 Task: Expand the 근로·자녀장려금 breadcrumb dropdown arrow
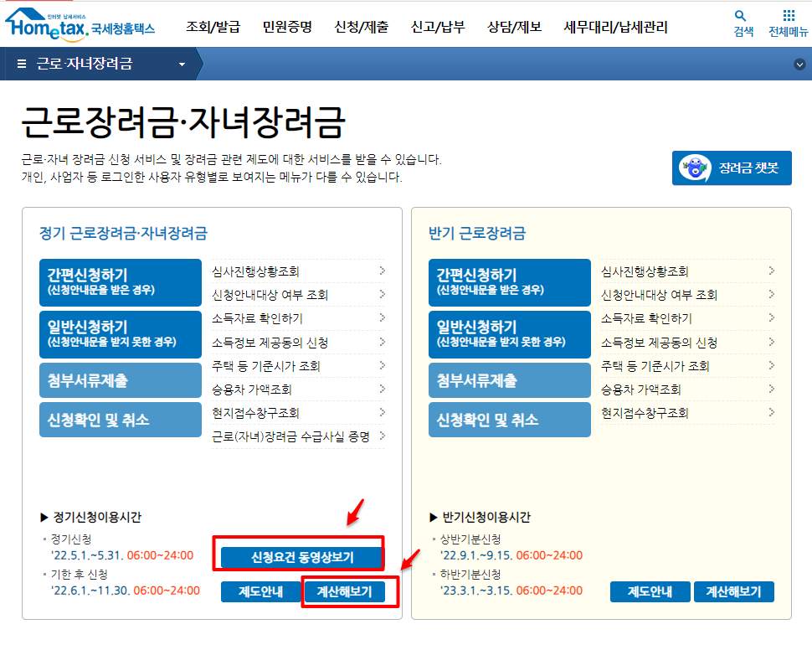point(182,64)
